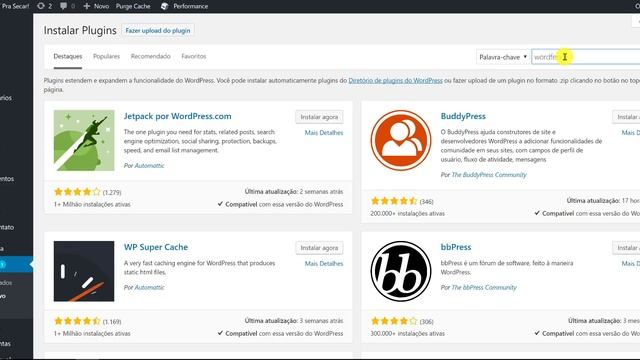Click the Instalar Plugins page heading

click(80, 31)
